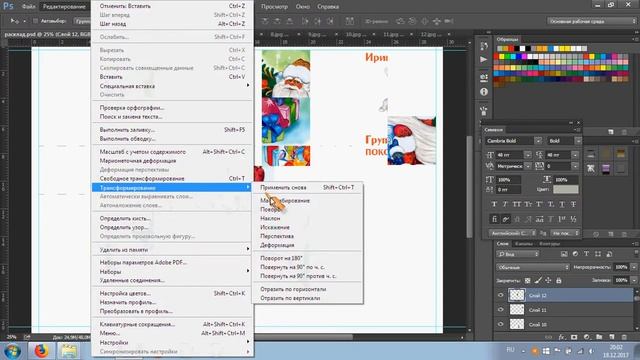The height and width of the screenshot is (360, 640).
Task: Apply Faux Bold in Character panel
Action: 494,204
